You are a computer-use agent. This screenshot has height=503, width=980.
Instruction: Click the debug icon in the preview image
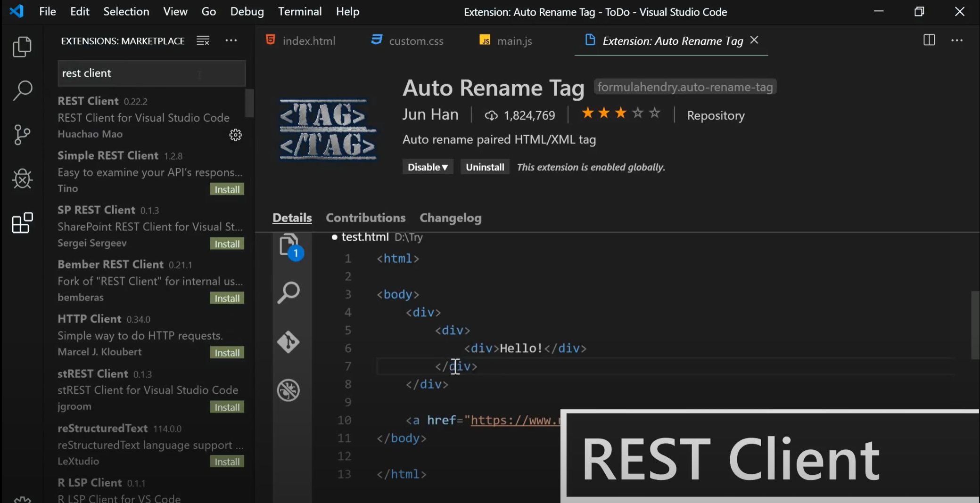[288, 390]
